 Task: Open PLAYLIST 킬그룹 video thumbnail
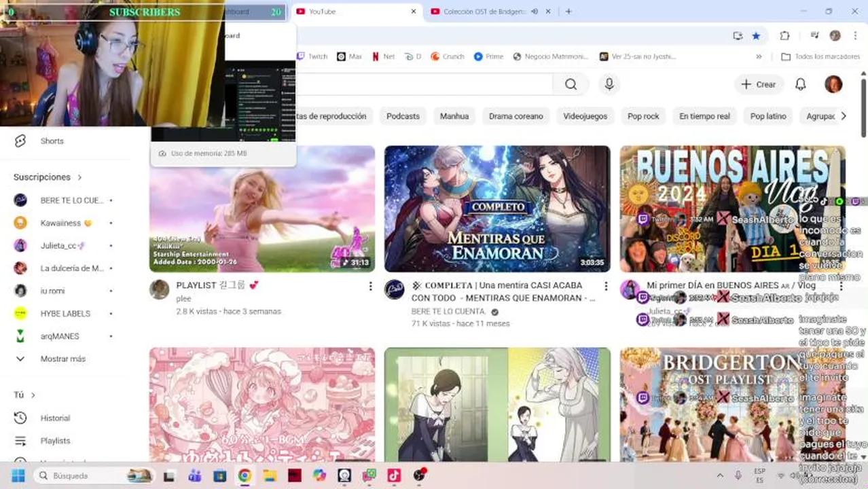(x=262, y=209)
